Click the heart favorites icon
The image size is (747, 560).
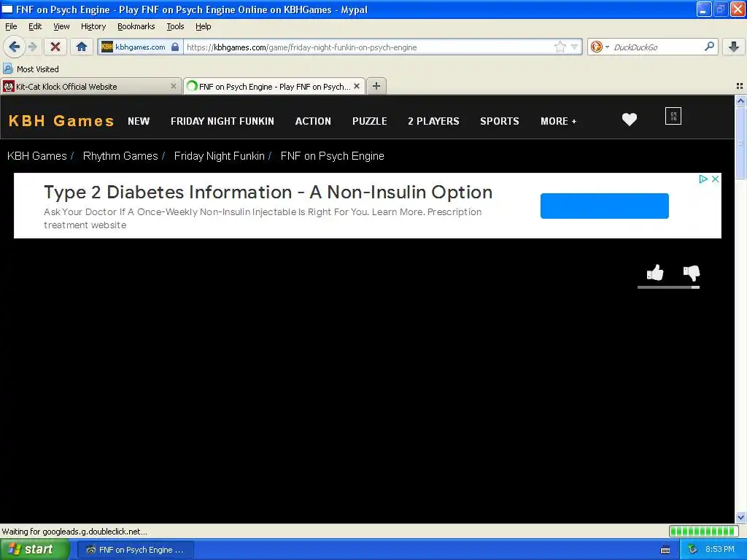pyautogui.click(x=630, y=120)
